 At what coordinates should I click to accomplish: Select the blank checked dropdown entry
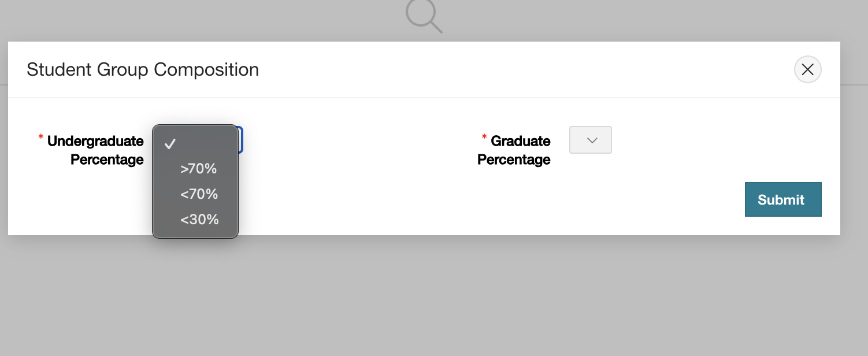pos(195,144)
